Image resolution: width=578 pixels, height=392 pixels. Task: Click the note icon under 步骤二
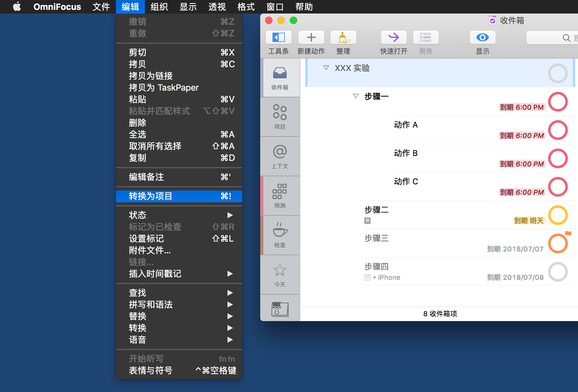(x=367, y=221)
